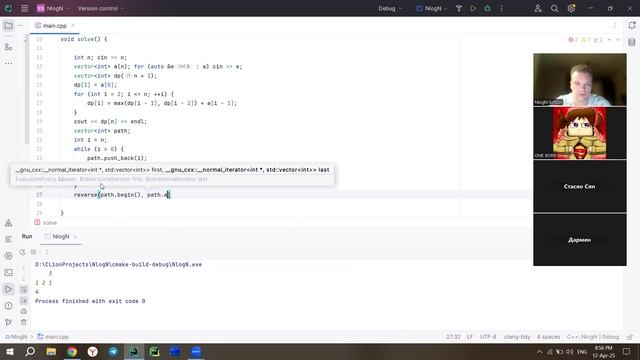Open Search Everywhere magnifier
Viewport: 640px width, 360px height.
tap(554, 8)
